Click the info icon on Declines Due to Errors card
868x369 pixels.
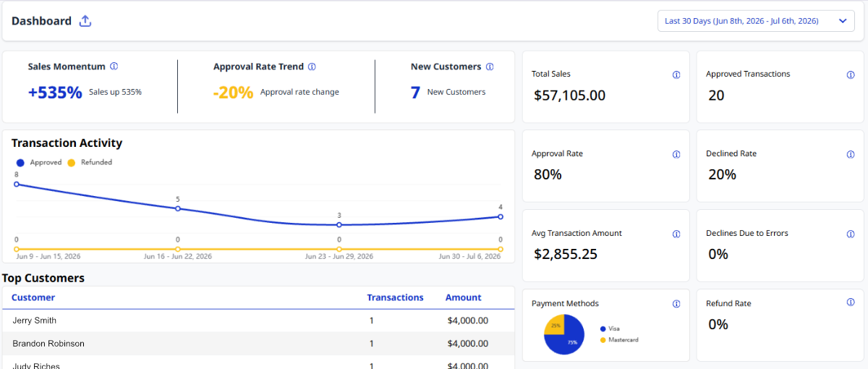coord(851,234)
